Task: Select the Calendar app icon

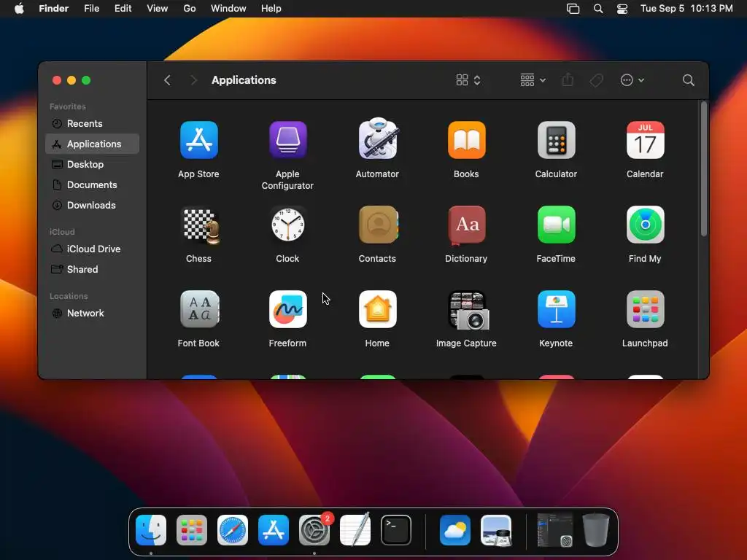Action: (x=645, y=140)
